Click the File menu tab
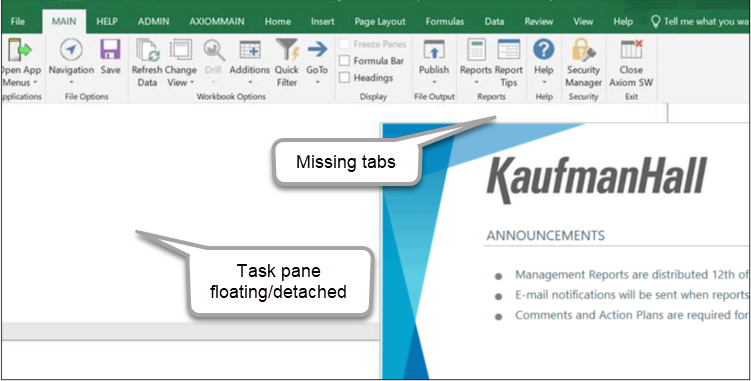This screenshot has height=381, width=751. [18, 22]
